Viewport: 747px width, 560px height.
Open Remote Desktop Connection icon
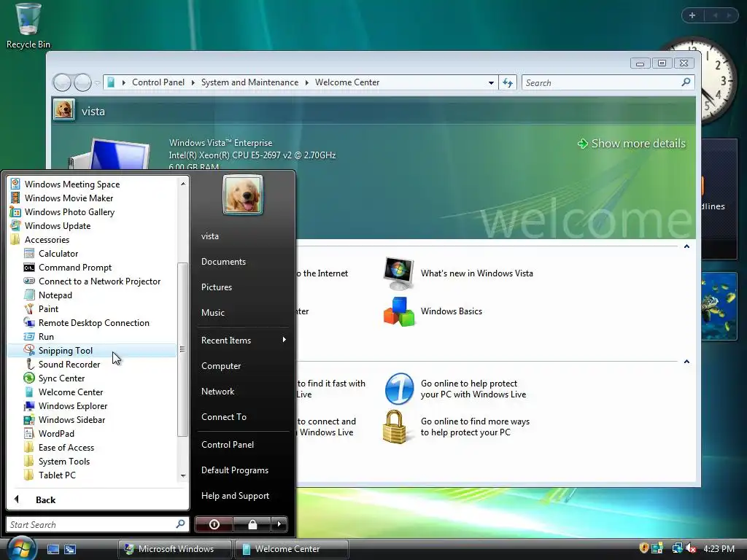pyautogui.click(x=29, y=322)
